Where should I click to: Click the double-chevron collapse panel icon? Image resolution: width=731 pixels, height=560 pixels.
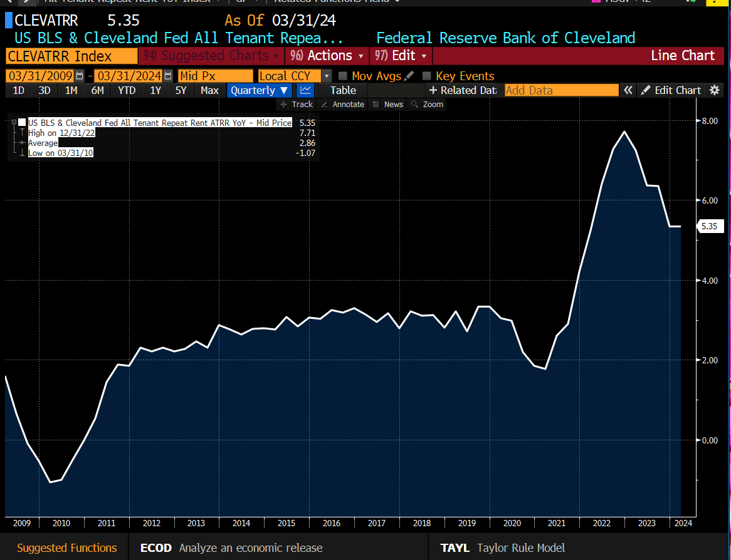(628, 90)
